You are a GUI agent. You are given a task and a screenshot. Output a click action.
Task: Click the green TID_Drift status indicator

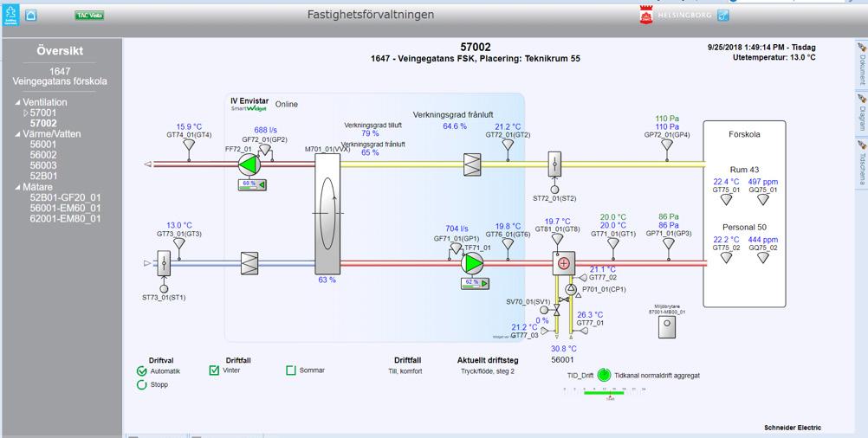(x=604, y=376)
